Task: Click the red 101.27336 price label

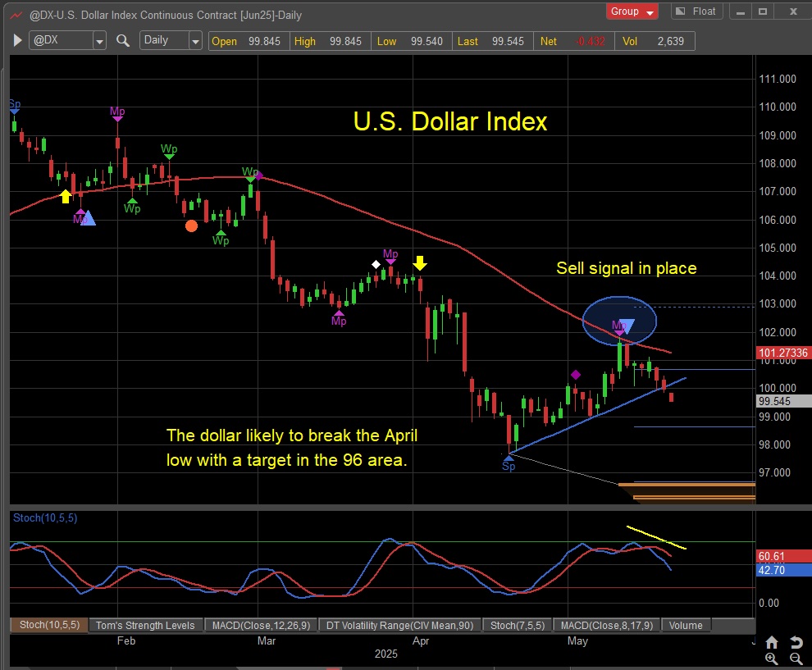Action: 783,353
